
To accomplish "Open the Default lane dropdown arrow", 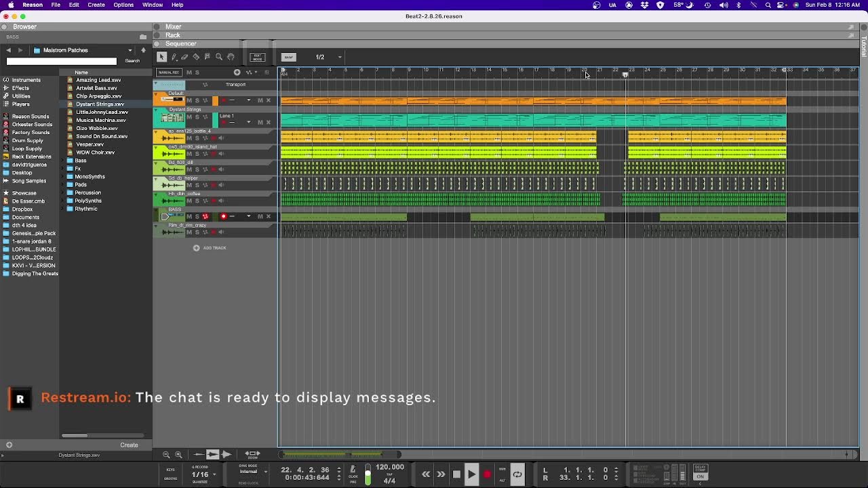I will (249, 100).
